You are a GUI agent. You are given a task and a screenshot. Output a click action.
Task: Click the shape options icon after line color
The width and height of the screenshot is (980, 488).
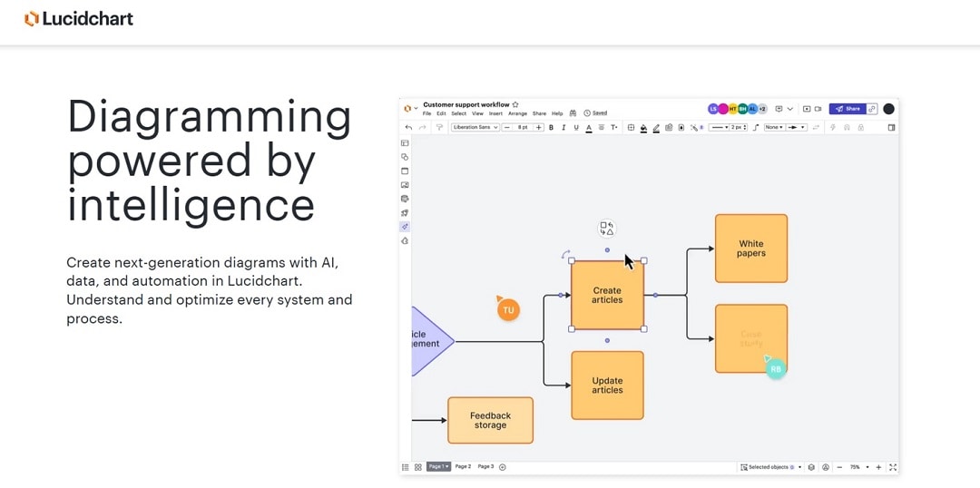pos(669,128)
